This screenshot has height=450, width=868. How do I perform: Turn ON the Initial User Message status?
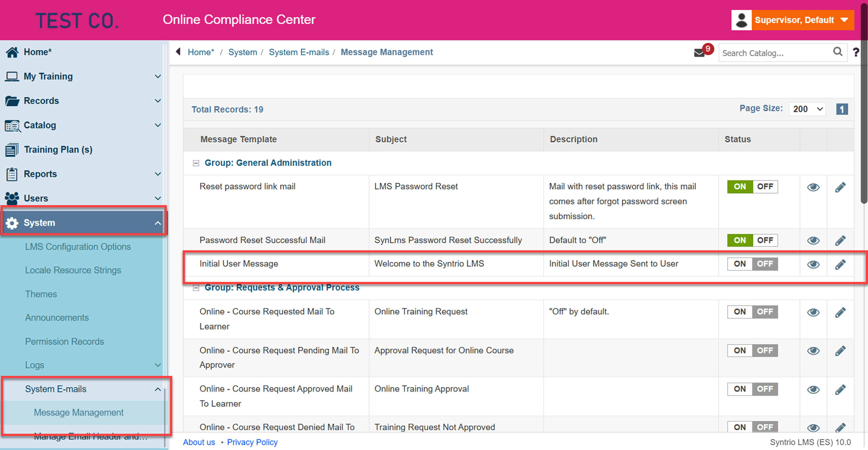click(x=740, y=264)
